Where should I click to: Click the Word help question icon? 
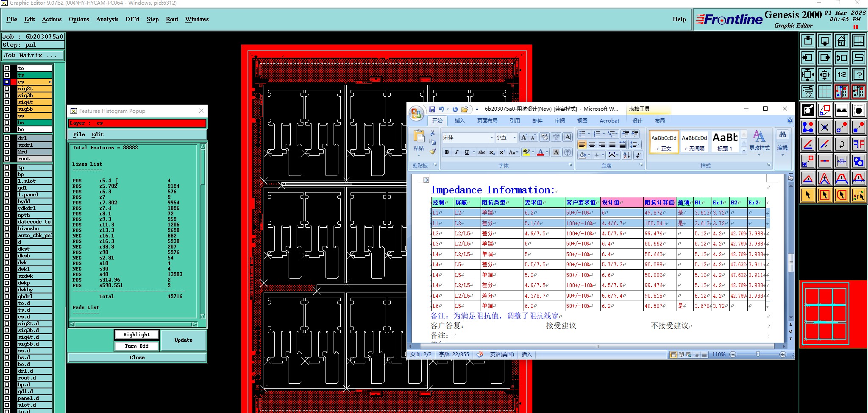coord(790,121)
